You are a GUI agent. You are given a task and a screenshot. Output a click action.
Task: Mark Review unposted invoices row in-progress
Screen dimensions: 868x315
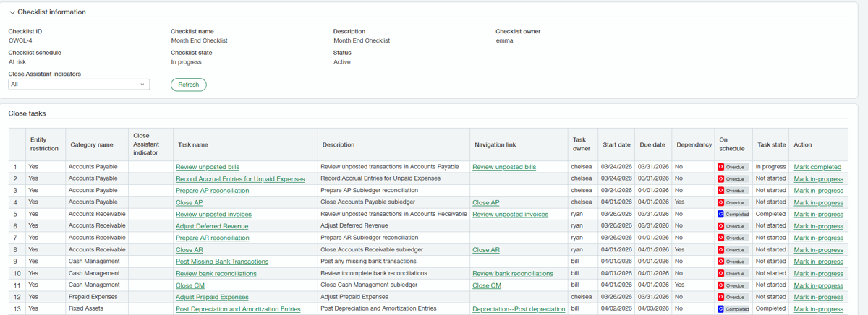(x=819, y=215)
